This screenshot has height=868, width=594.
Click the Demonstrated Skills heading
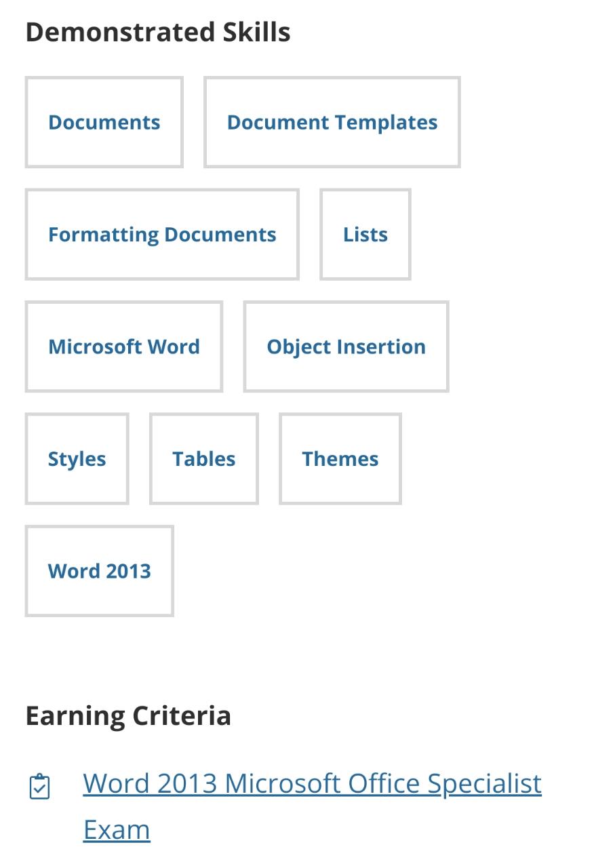pos(158,32)
